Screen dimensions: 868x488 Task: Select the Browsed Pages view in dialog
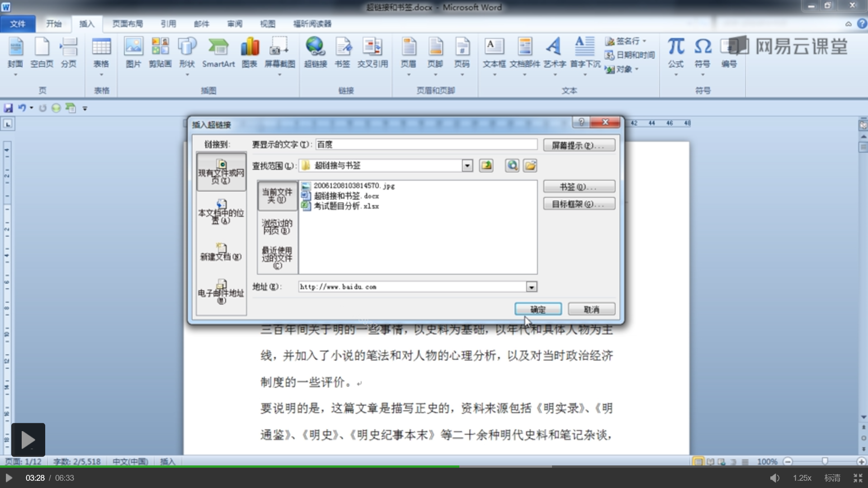(x=277, y=227)
